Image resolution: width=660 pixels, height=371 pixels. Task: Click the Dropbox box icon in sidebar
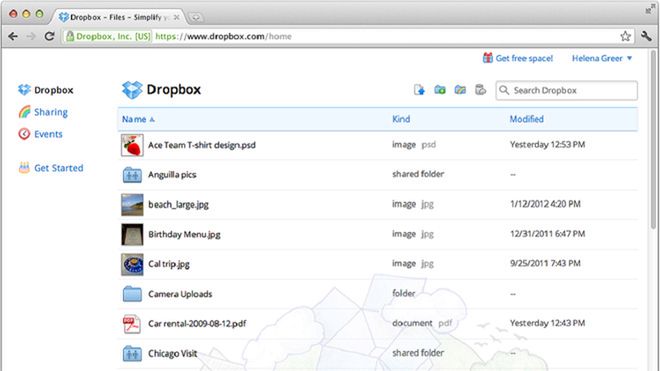tap(24, 90)
